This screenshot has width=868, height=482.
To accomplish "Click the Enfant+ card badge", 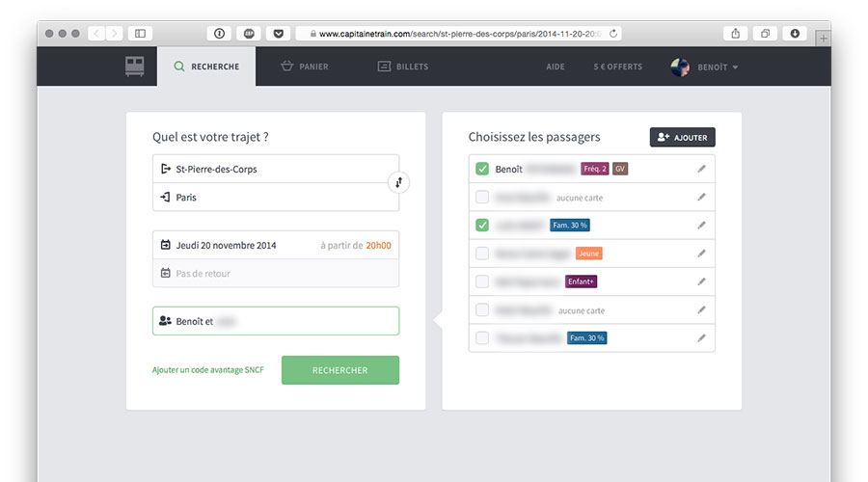I will 581,281.
